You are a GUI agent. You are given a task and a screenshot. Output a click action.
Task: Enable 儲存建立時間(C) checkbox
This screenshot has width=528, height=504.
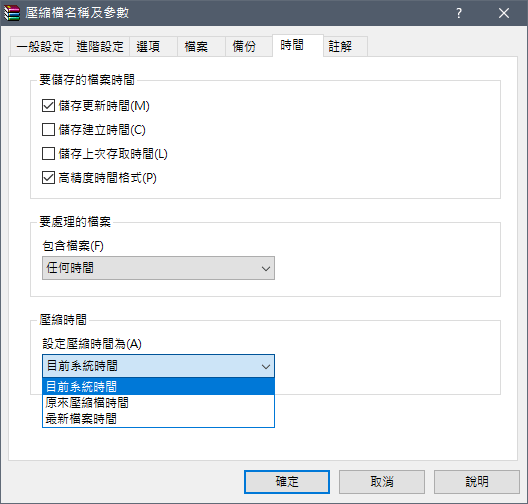click(48, 130)
